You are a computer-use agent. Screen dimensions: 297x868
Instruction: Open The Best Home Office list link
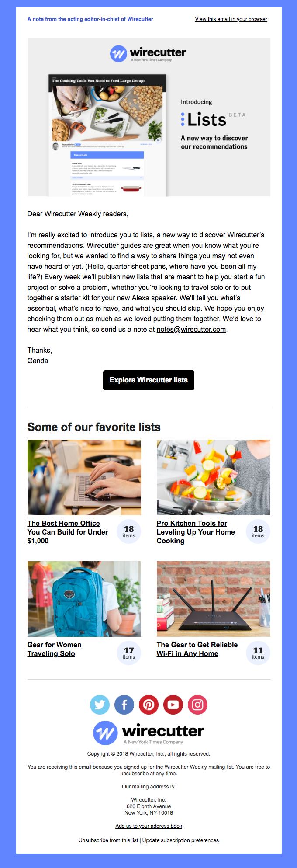click(68, 532)
